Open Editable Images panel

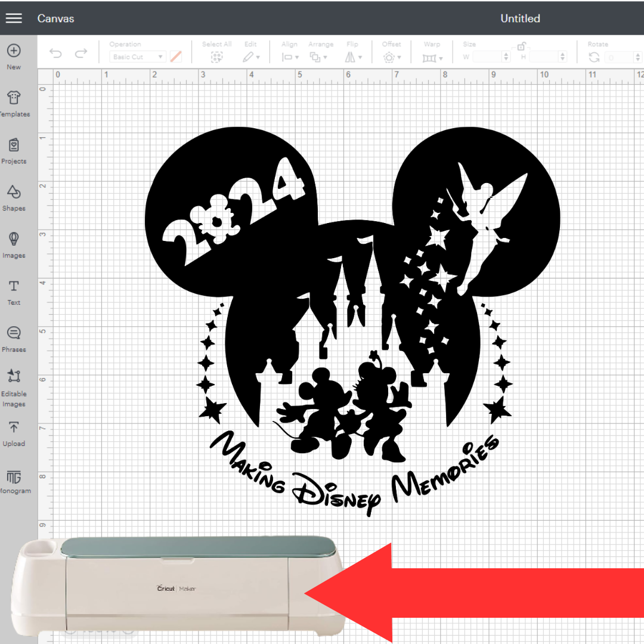coord(14,388)
